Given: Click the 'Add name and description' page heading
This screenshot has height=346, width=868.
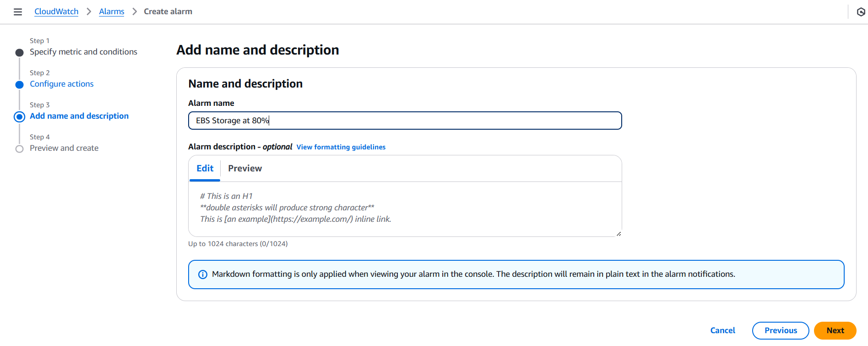Looking at the screenshot, I should pos(258,50).
